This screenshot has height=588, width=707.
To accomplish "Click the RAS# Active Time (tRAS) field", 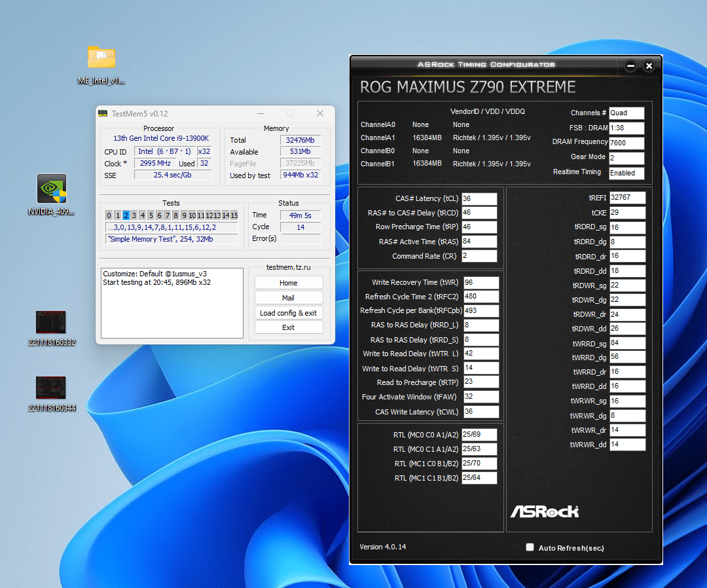I will 480,241.
